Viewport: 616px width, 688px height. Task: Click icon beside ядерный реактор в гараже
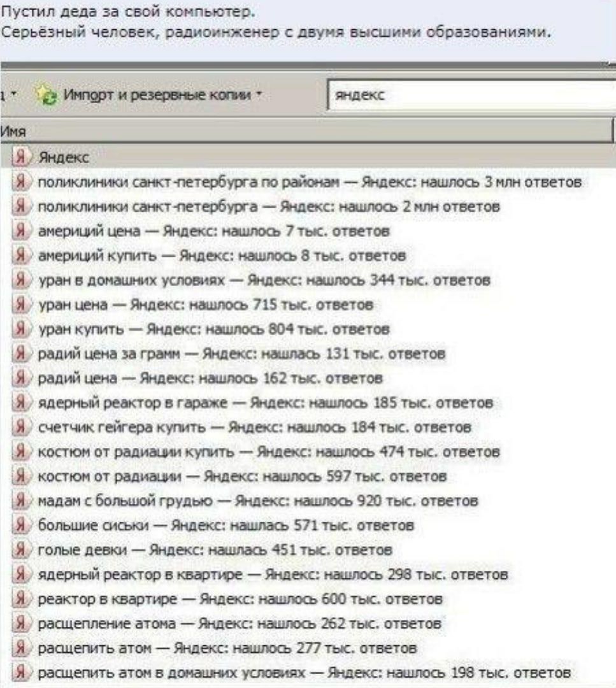point(21,403)
